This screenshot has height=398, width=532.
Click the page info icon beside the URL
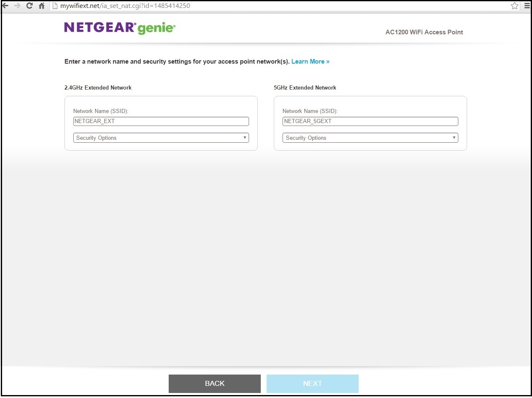pyautogui.click(x=54, y=6)
